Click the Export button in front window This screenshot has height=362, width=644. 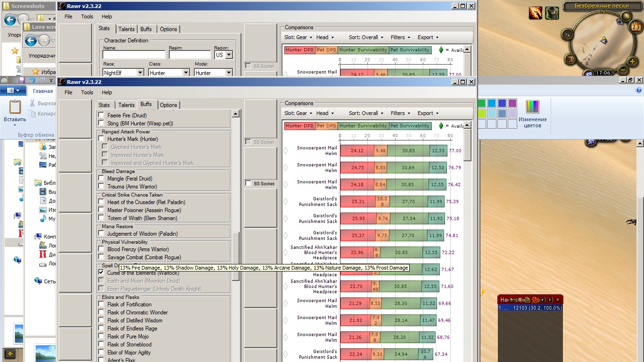coord(428,113)
